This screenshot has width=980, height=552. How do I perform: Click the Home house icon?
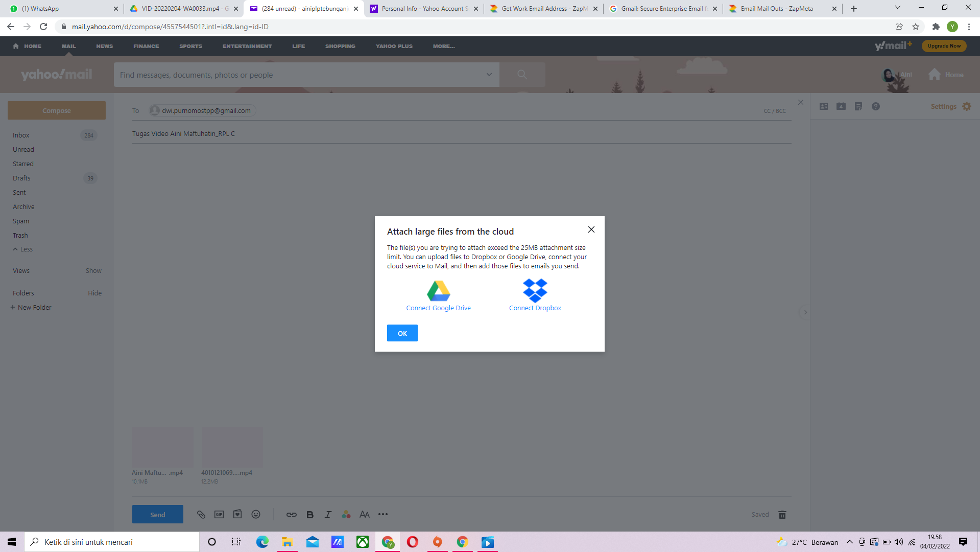coord(935,75)
